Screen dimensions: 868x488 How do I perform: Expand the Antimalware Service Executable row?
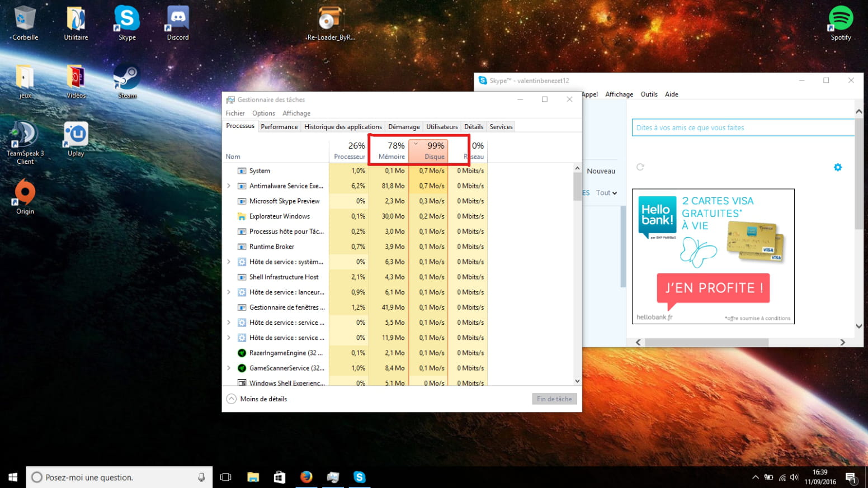pos(229,186)
